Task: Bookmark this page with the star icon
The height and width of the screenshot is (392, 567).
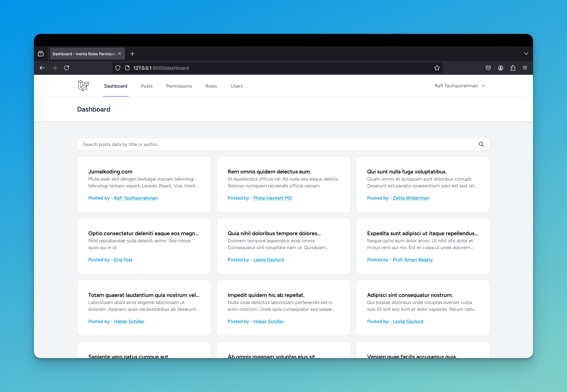Action: (x=437, y=68)
